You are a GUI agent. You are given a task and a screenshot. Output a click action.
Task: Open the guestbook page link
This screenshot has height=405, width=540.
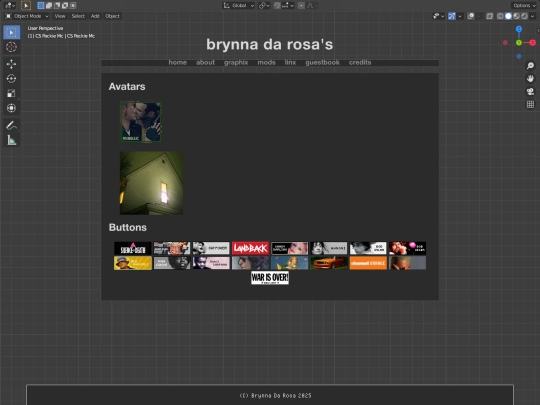pos(322,62)
